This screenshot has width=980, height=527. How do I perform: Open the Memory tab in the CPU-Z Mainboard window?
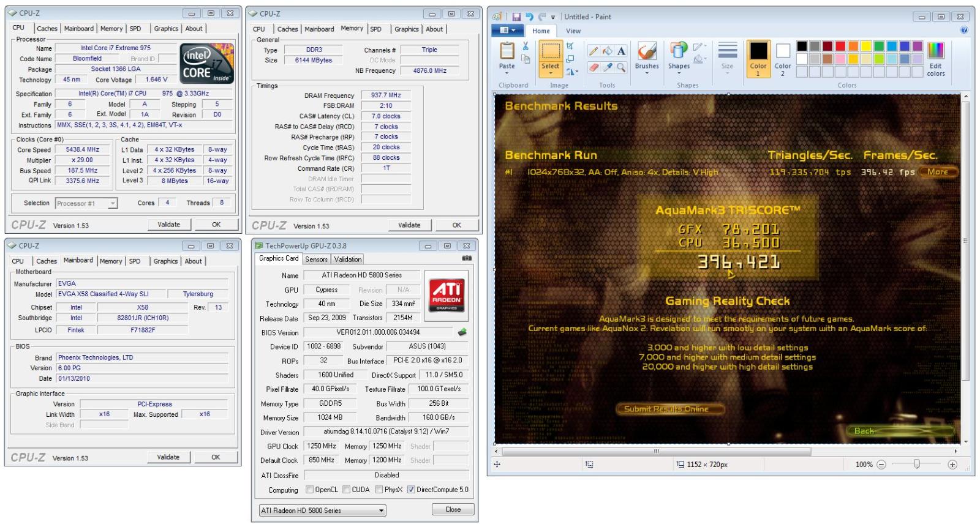(111, 261)
